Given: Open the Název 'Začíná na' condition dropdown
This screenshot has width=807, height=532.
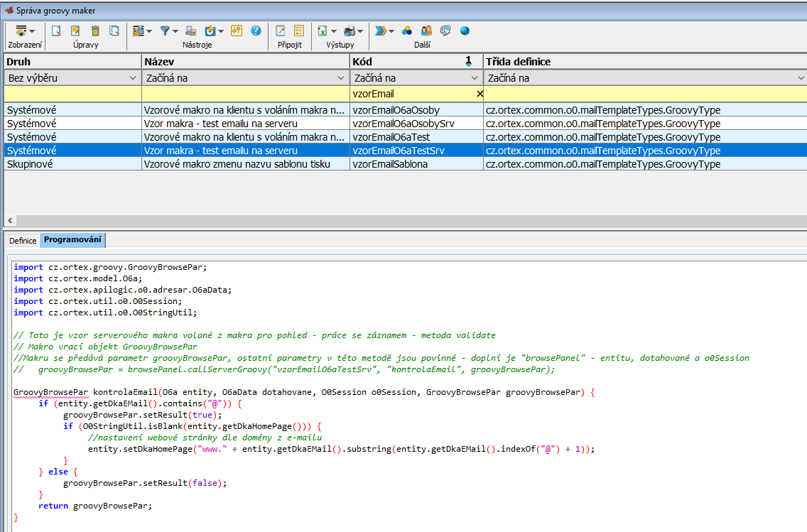Looking at the screenshot, I should [340, 78].
